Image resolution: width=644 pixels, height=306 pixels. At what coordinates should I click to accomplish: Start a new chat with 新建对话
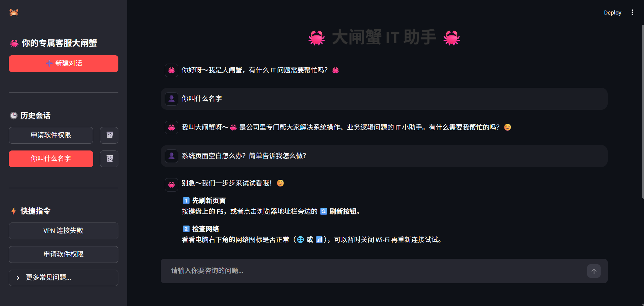pos(63,64)
